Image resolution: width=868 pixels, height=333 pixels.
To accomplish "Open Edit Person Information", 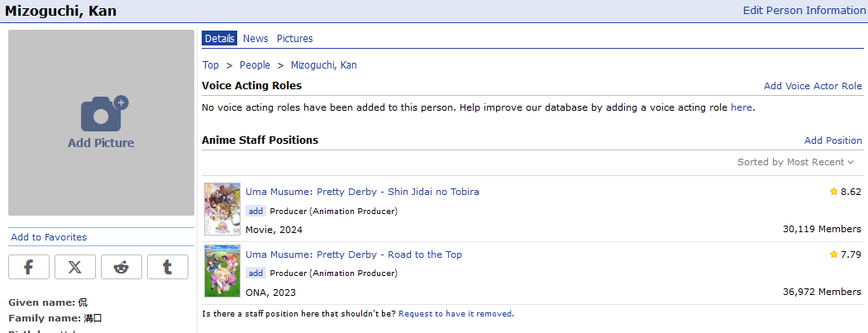I will point(804,11).
